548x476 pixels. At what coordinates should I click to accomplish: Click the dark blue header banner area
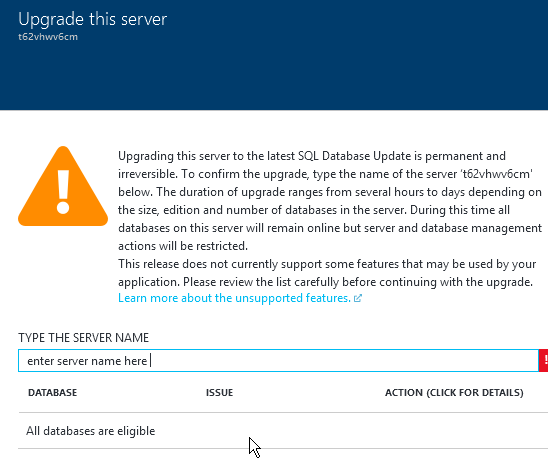[274, 55]
